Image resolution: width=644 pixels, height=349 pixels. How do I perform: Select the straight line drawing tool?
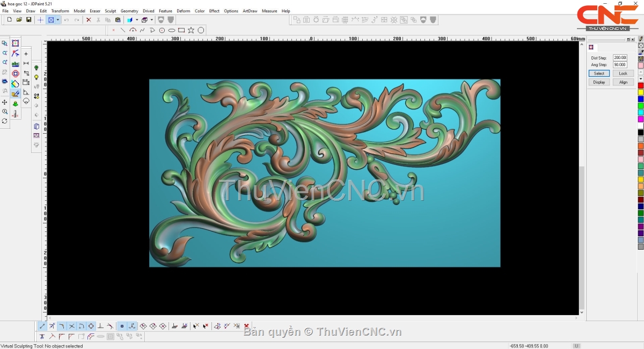click(x=123, y=30)
